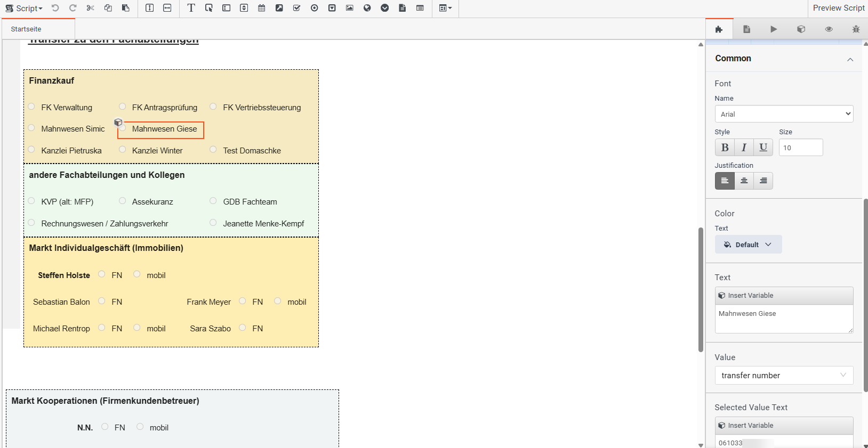Open the eye preview tab in side panel
868x448 pixels.
[x=829, y=29]
